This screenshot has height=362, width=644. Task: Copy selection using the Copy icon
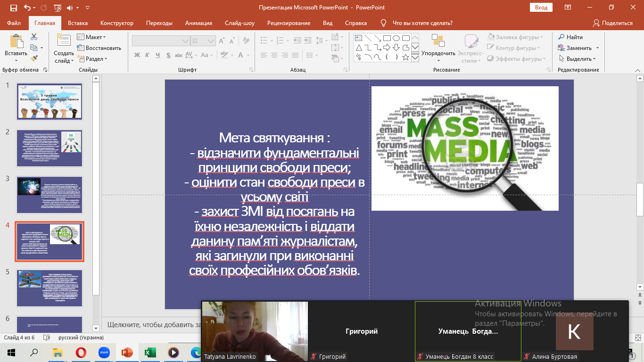[x=33, y=48]
